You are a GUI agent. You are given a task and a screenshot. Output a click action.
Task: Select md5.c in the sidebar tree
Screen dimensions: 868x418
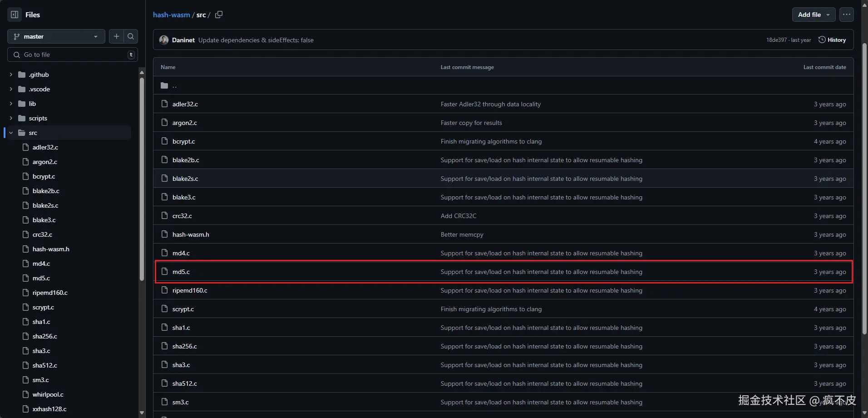point(41,278)
